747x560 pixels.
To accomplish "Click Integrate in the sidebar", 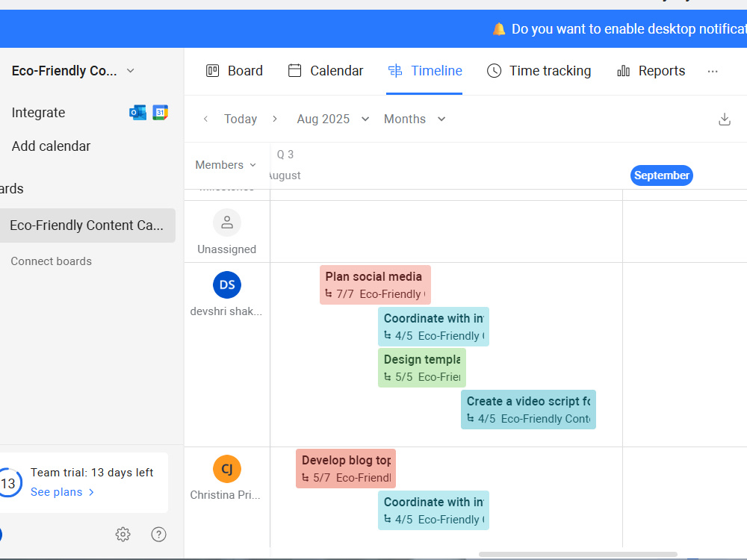I will point(38,113).
